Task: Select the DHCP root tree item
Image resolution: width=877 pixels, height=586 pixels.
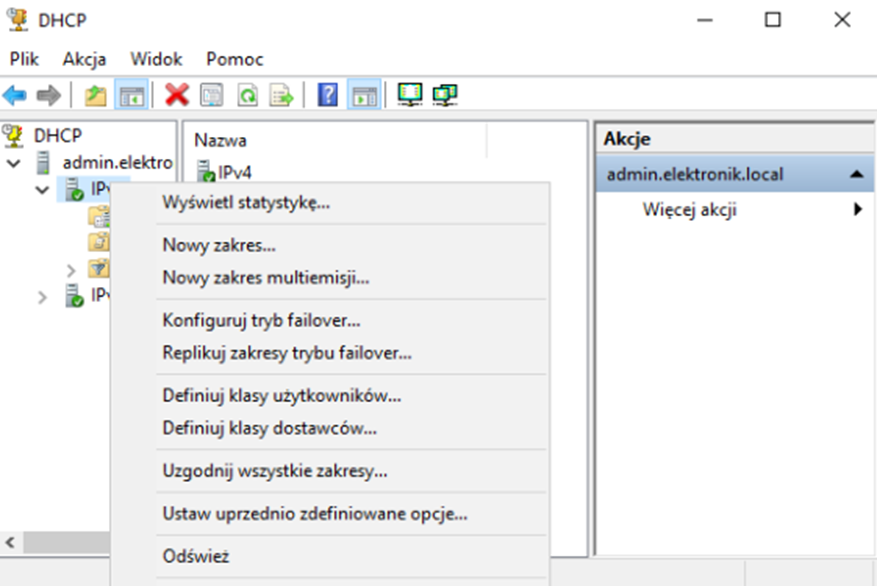Action: (x=57, y=135)
